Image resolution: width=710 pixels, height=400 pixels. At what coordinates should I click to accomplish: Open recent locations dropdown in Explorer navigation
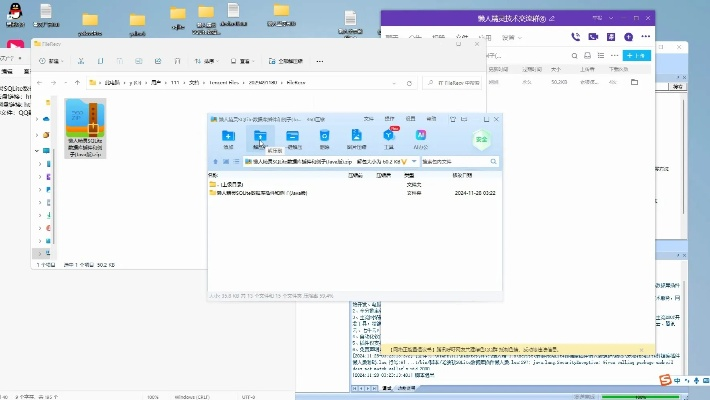66,82
